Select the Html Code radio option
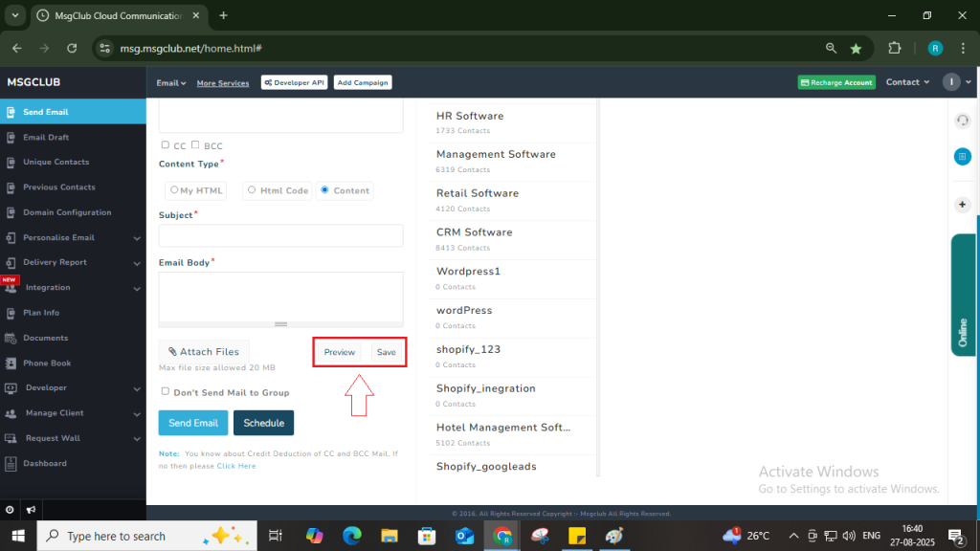The image size is (980, 551). pos(252,190)
